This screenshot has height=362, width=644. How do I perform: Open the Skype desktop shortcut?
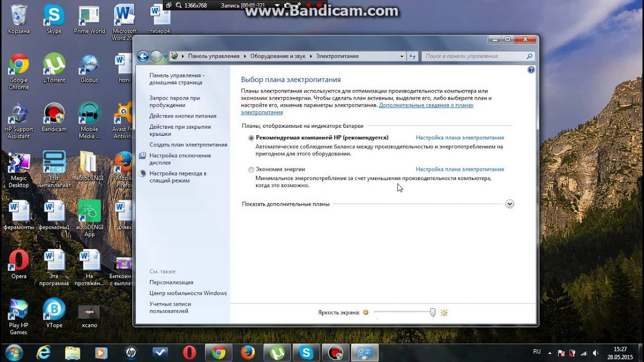pyautogui.click(x=54, y=19)
